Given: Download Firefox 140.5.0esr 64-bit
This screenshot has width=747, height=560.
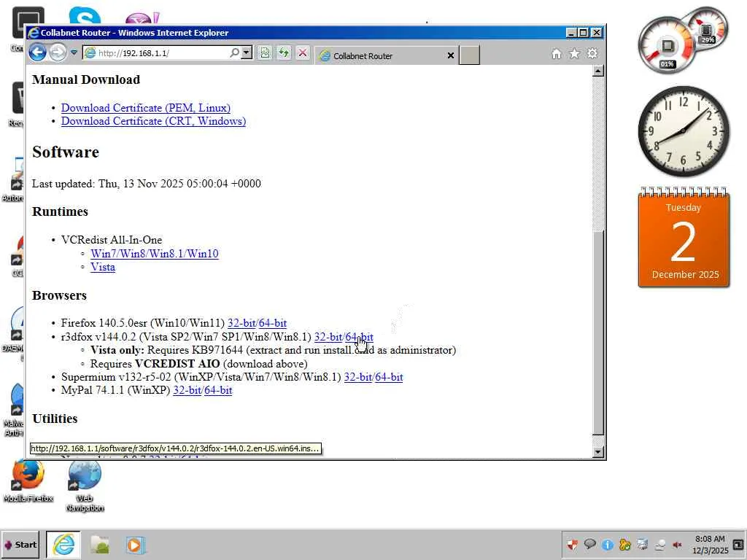Looking at the screenshot, I should pos(273,323).
